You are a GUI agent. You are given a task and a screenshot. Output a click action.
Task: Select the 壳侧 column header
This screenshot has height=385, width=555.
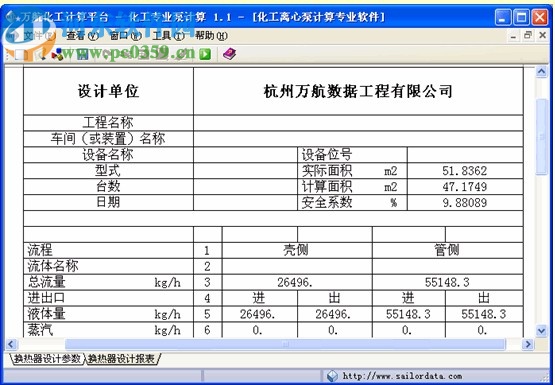(297, 250)
